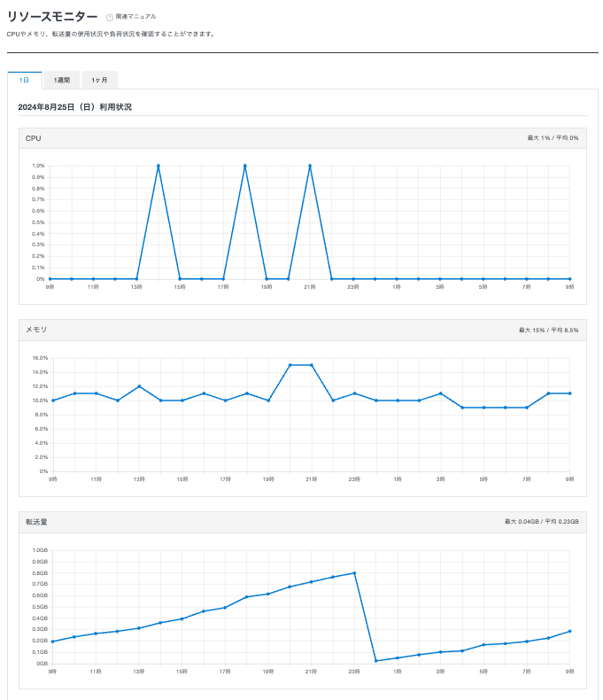Select the 転送量 peak point at 23時

coord(354,572)
